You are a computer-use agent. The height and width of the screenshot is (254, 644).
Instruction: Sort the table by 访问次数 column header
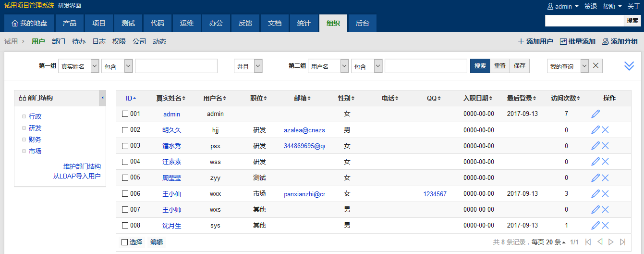566,98
